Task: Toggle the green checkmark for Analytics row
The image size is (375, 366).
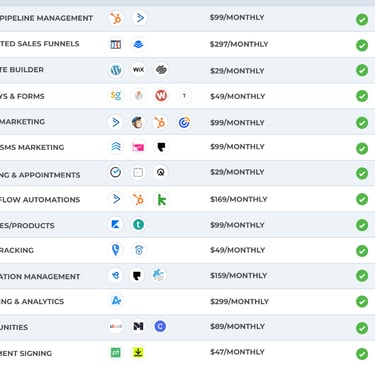Action: [x=362, y=301]
